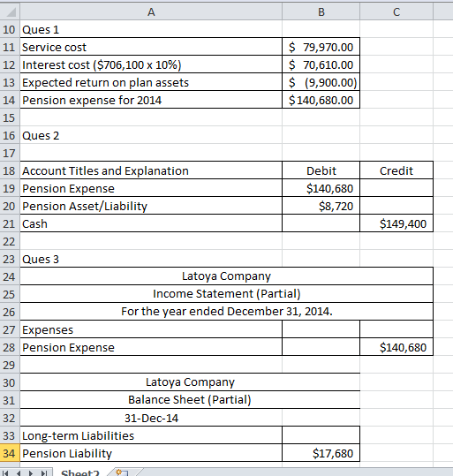The height and width of the screenshot is (476, 453).
Task: Select column B header
Action: (321, 12)
